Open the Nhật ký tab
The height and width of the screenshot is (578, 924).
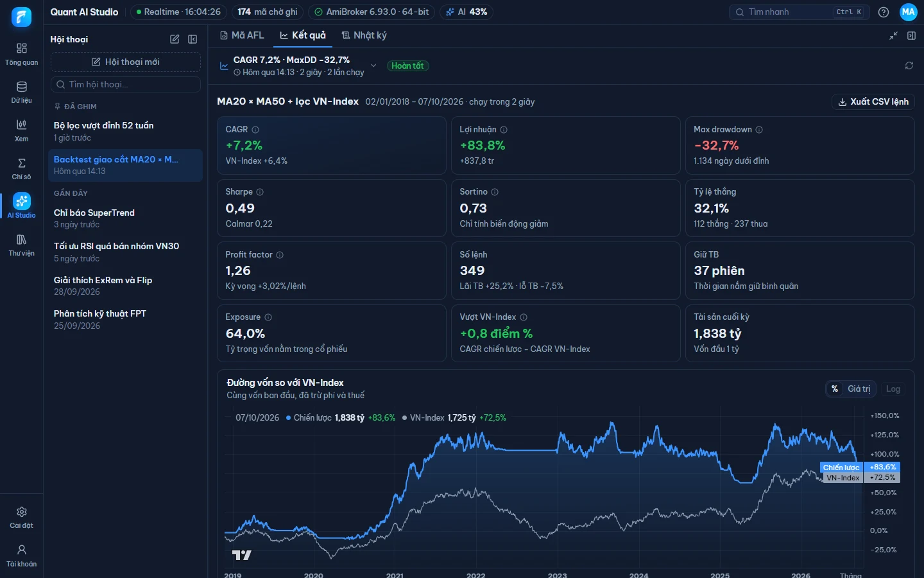click(364, 35)
